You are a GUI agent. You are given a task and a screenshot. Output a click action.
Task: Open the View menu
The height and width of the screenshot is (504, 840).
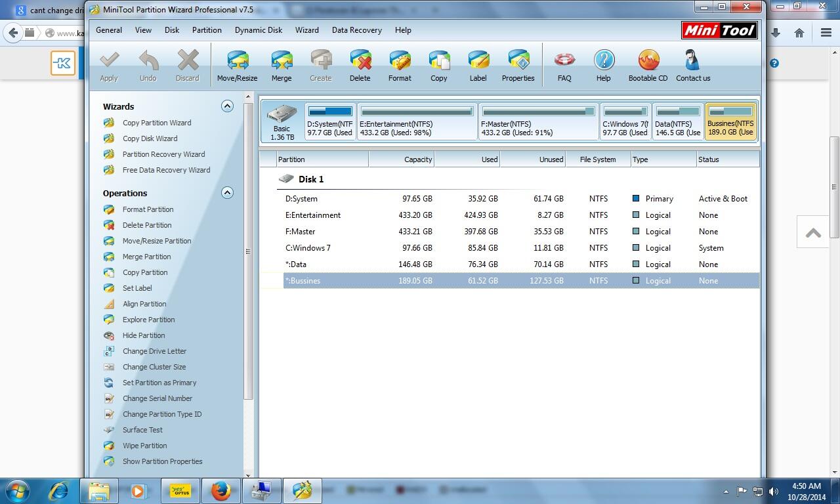click(x=143, y=30)
